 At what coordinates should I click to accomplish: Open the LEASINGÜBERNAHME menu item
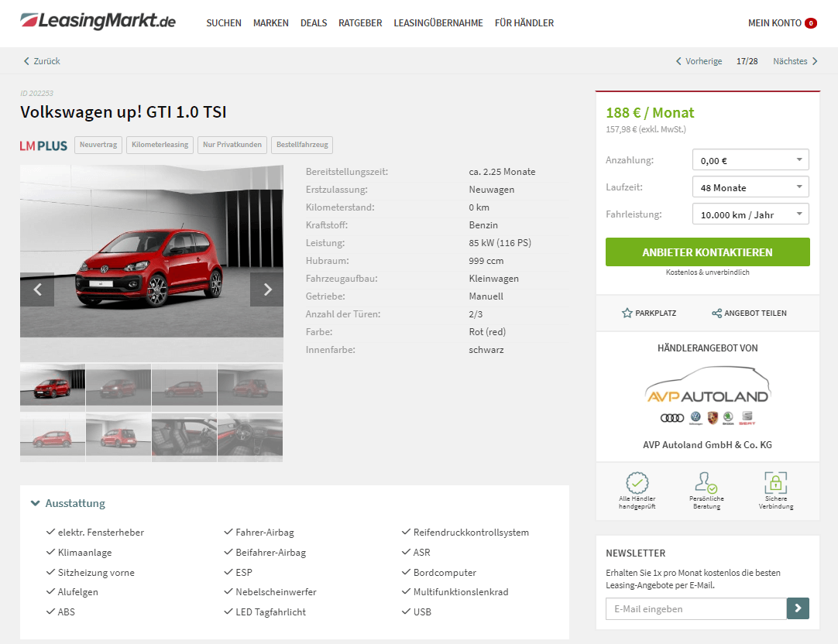[x=438, y=23]
